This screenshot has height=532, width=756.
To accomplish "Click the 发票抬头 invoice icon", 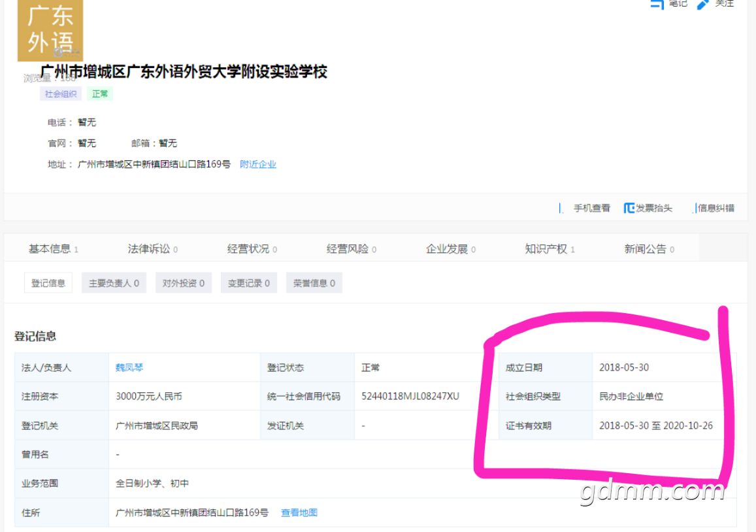I will pos(629,208).
